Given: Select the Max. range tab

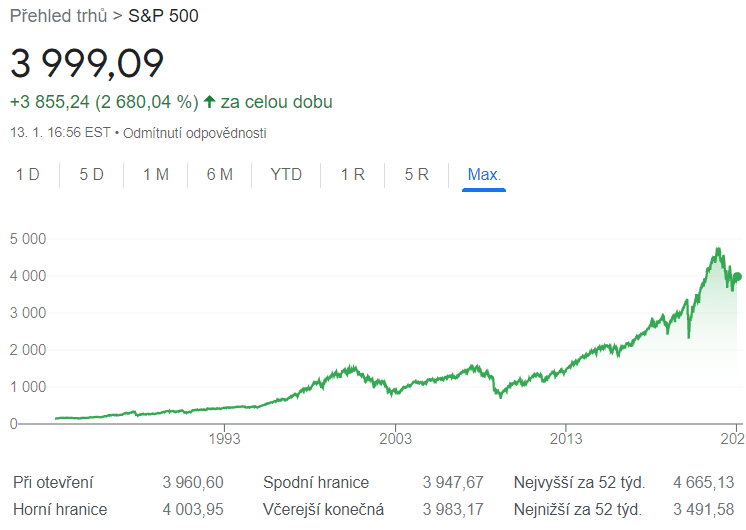Looking at the screenshot, I should coord(484,175).
